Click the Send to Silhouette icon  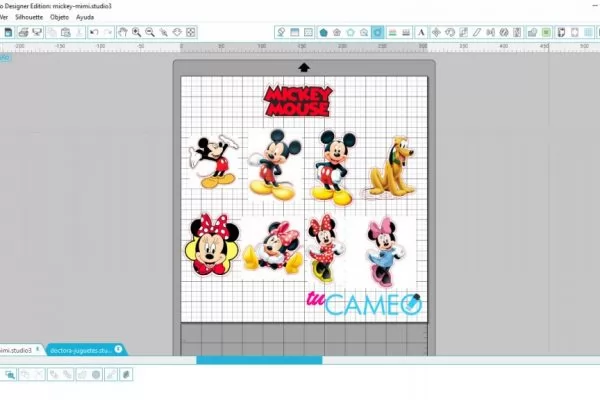click(37, 33)
